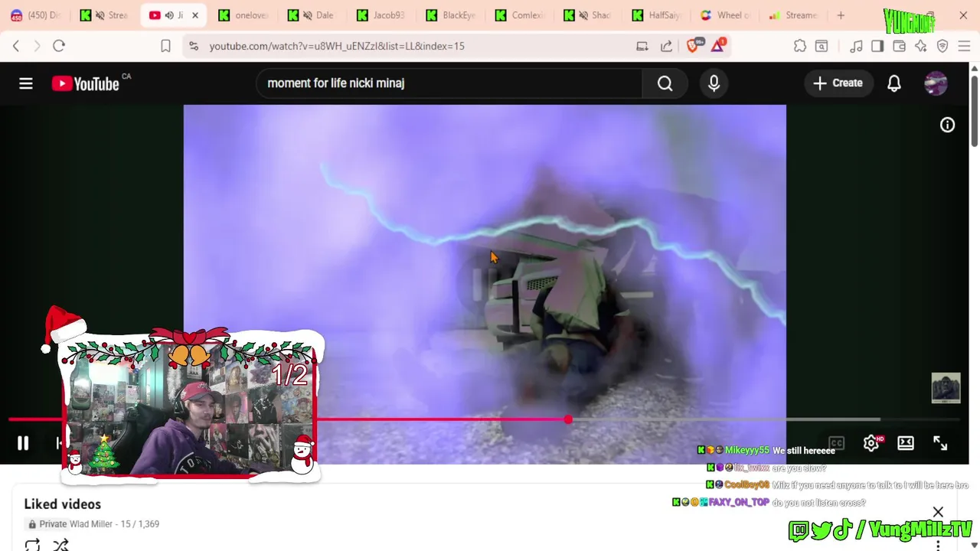Image resolution: width=980 pixels, height=551 pixels.
Task: Enter fullscreen mode on the video
Action: [940, 443]
